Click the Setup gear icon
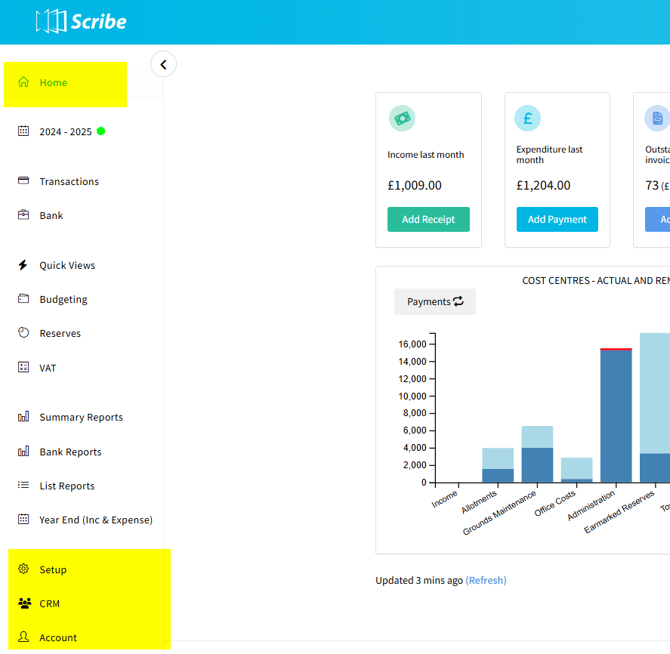 (x=24, y=569)
